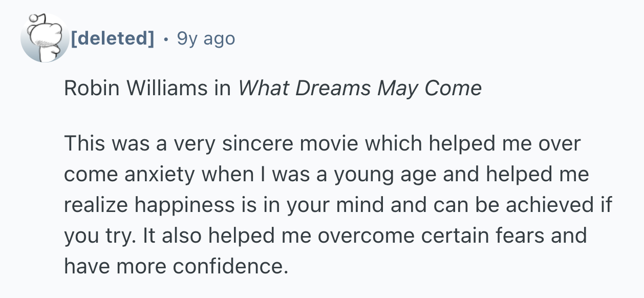Click the default Reddit avatar icon
The width and height of the screenshot is (644, 298).
click(44, 39)
